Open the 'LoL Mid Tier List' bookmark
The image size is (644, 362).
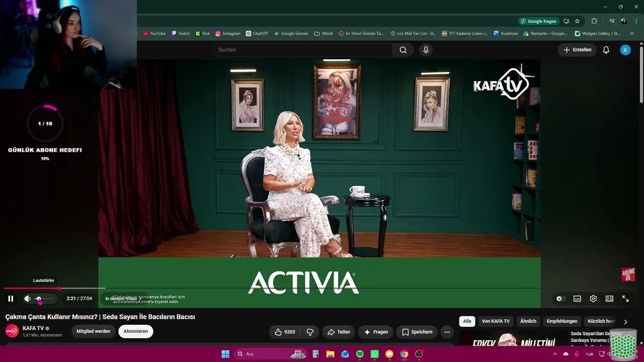tap(413, 34)
